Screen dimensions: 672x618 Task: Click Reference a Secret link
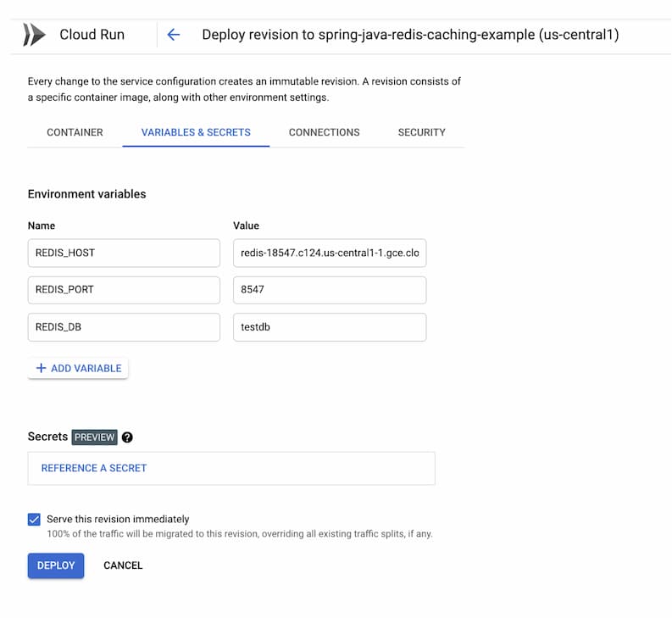[x=94, y=468]
